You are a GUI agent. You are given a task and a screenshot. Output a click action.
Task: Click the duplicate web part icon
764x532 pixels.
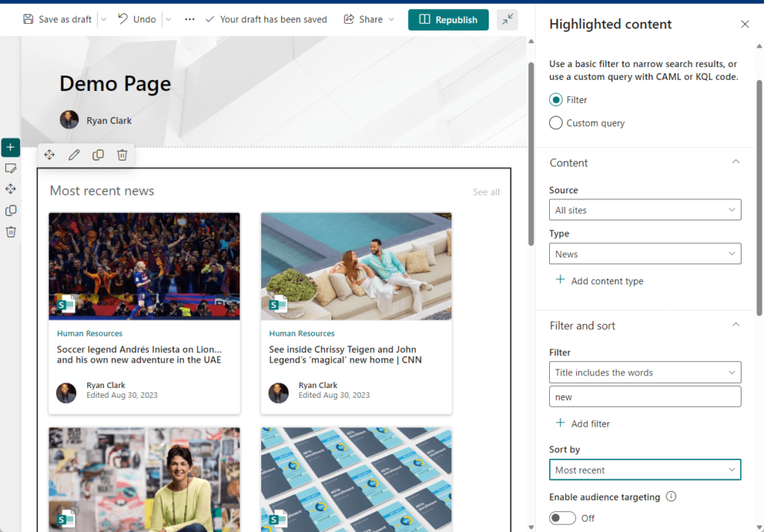coord(98,155)
